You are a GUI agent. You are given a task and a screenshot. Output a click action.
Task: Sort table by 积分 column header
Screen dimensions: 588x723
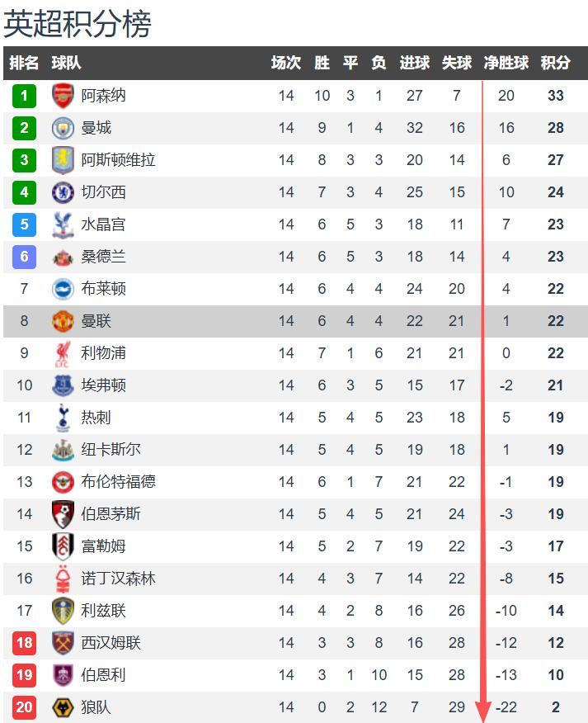(x=555, y=63)
